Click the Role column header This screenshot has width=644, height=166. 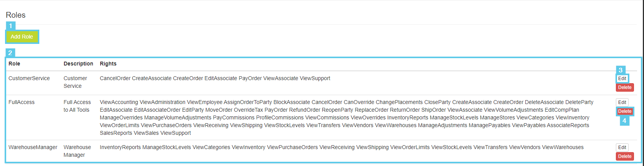pyautogui.click(x=14, y=64)
